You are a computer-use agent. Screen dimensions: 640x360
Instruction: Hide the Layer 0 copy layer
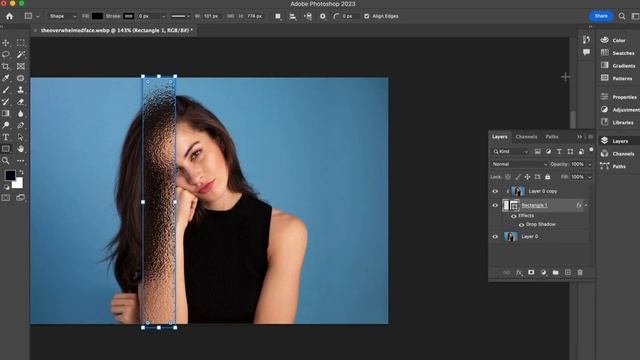pyautogui.click(x=495, y=191)
